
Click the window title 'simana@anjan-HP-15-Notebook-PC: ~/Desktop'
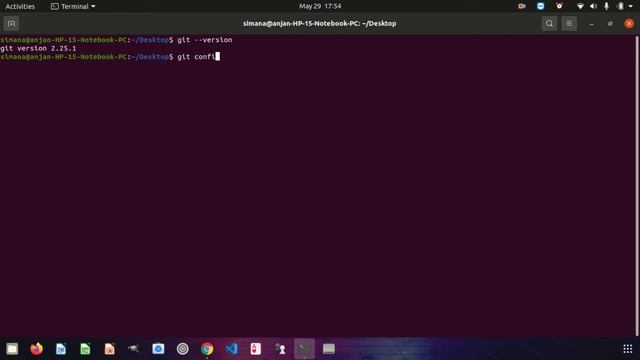(320, 24)
